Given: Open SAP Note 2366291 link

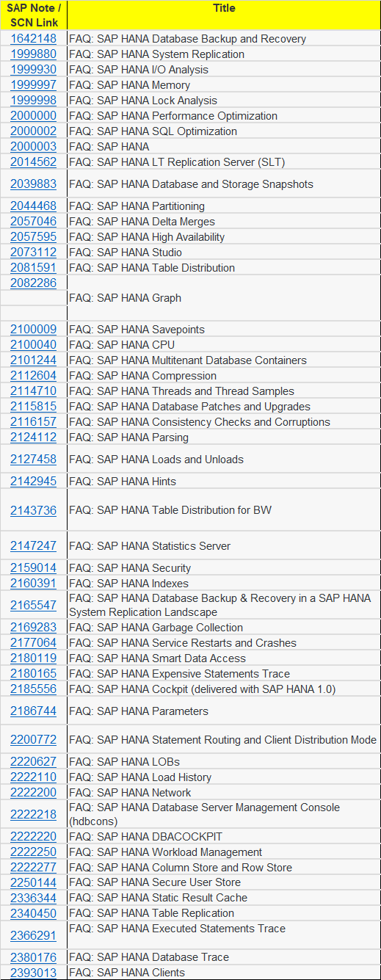Looking at the screenshot, I should point(33,936).
